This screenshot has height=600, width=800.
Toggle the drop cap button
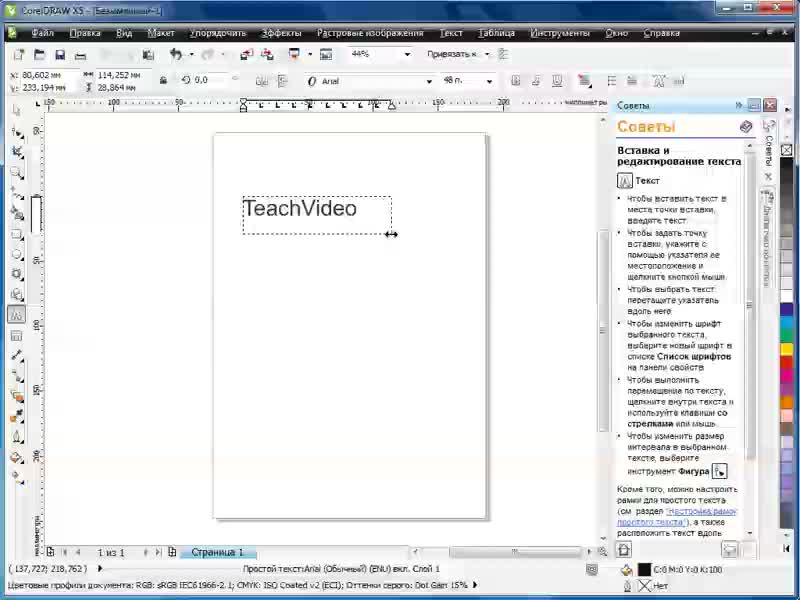pyautogui.click(x=632, y=81)
